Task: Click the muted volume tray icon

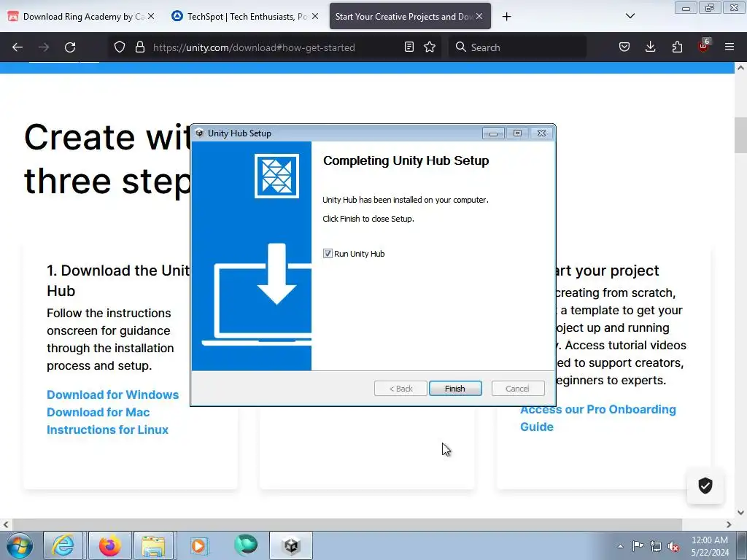Action: [x=673, y=546]
